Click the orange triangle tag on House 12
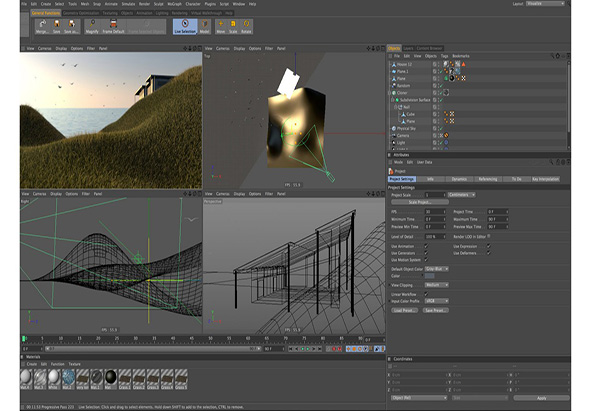 464,64
